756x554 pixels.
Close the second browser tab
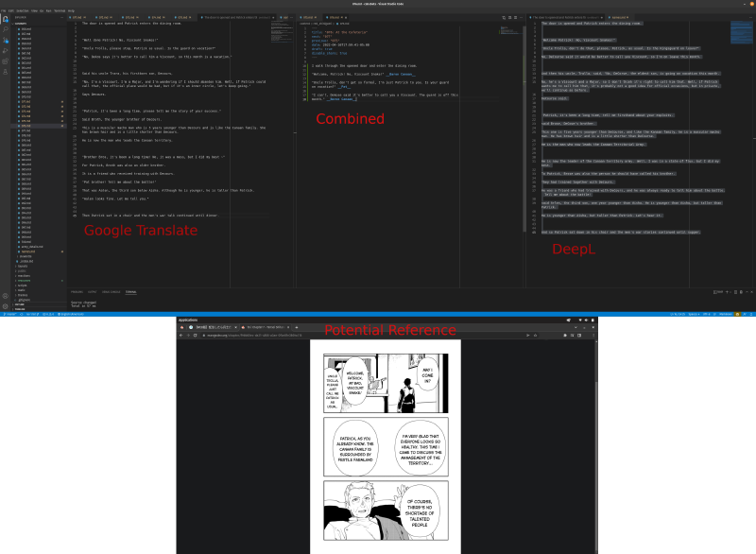click(288, 327)
